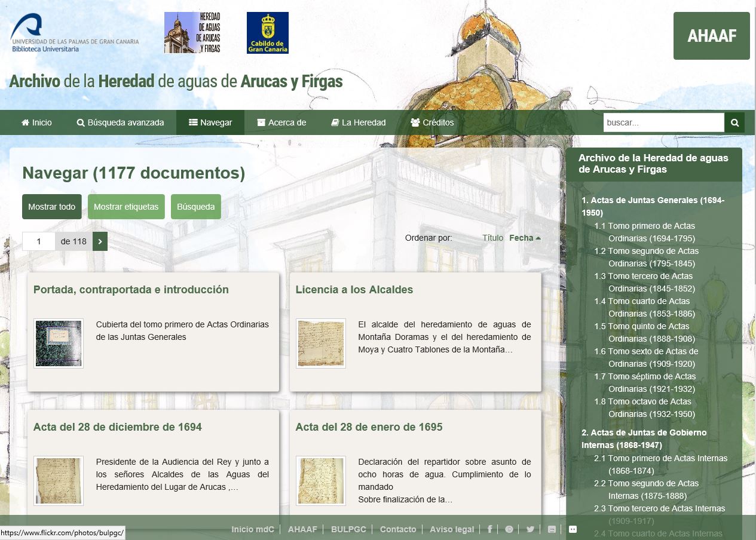This screenshot has height=540, width=756.
Task: Sort documents by Título
Action: [x=493, y=238]
